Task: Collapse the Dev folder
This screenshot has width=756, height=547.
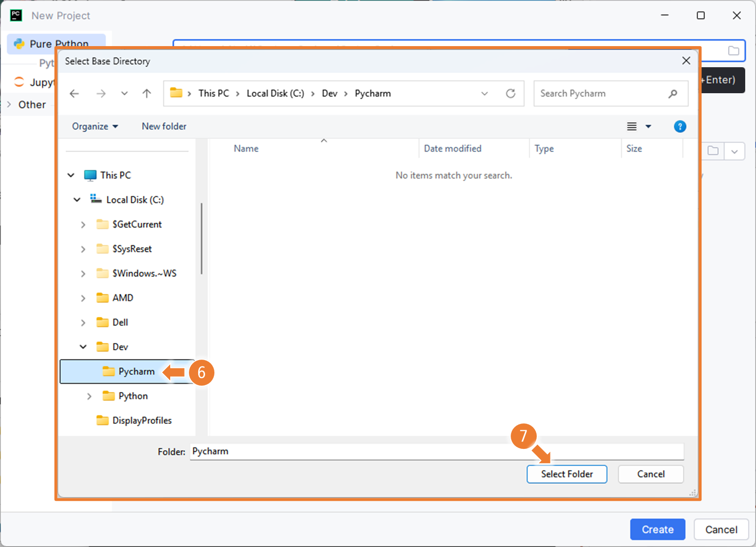Action: coord(83,347)
